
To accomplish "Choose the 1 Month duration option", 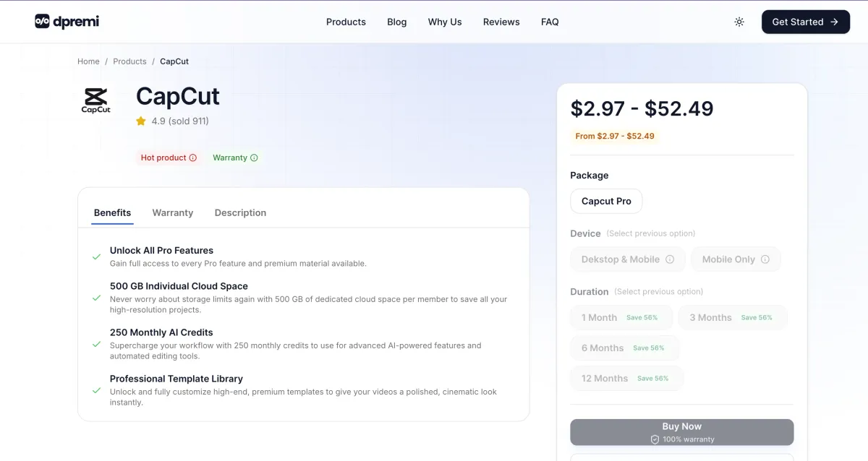I will pyautogui.click(x=621, y=317).
